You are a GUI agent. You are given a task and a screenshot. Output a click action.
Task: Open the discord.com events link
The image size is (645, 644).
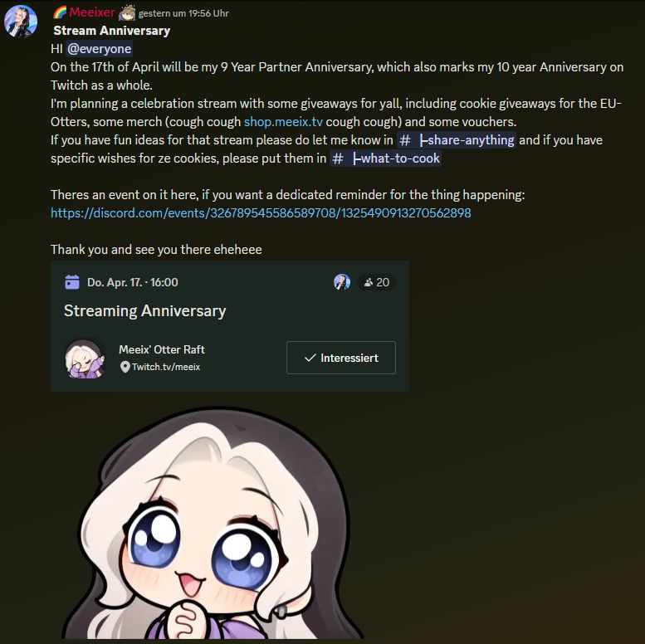click(261, 213)
